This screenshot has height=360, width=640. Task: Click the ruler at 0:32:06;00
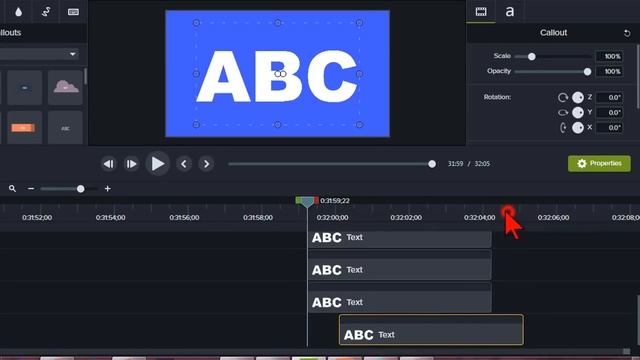553,218
